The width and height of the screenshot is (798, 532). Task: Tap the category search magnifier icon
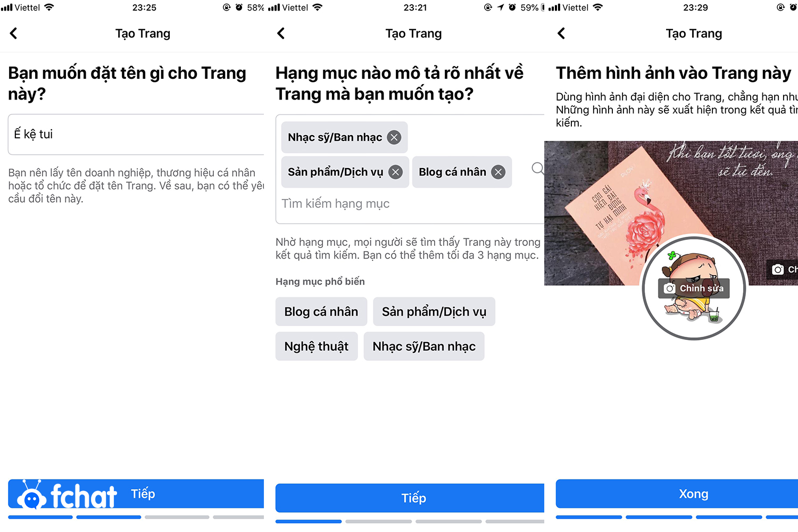(538, 169)
